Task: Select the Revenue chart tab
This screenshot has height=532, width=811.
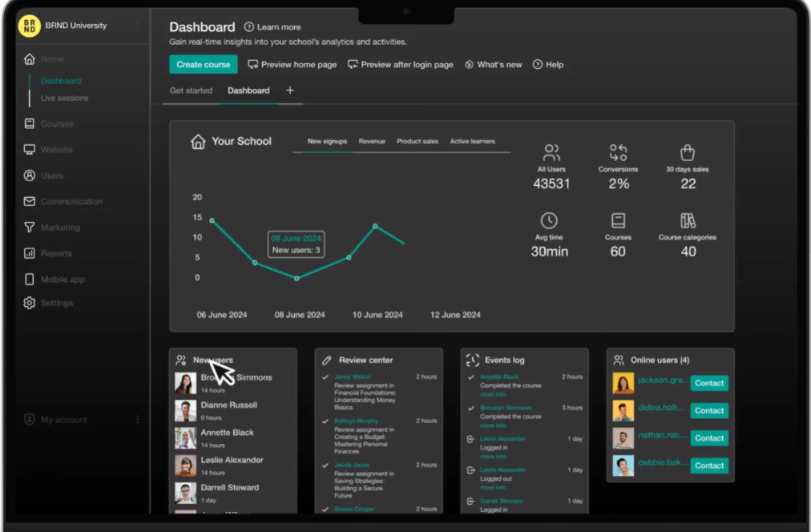Action: pos(372,141)
